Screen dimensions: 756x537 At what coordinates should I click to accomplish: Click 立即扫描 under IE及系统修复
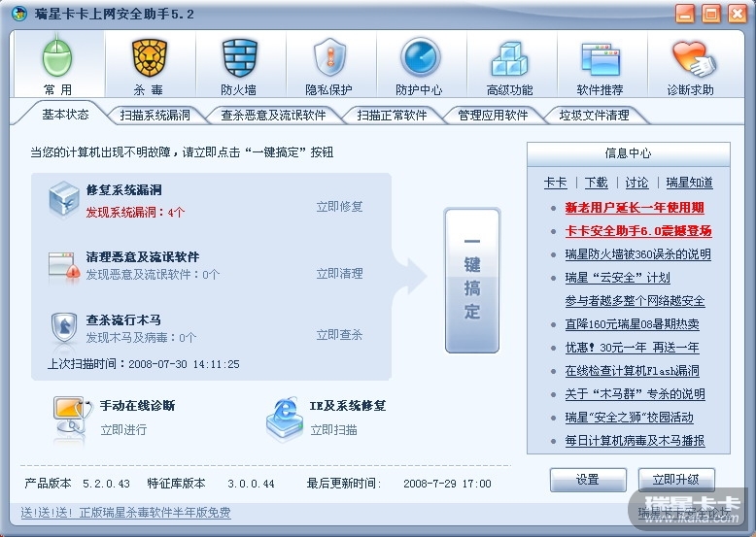pos(333,429)
